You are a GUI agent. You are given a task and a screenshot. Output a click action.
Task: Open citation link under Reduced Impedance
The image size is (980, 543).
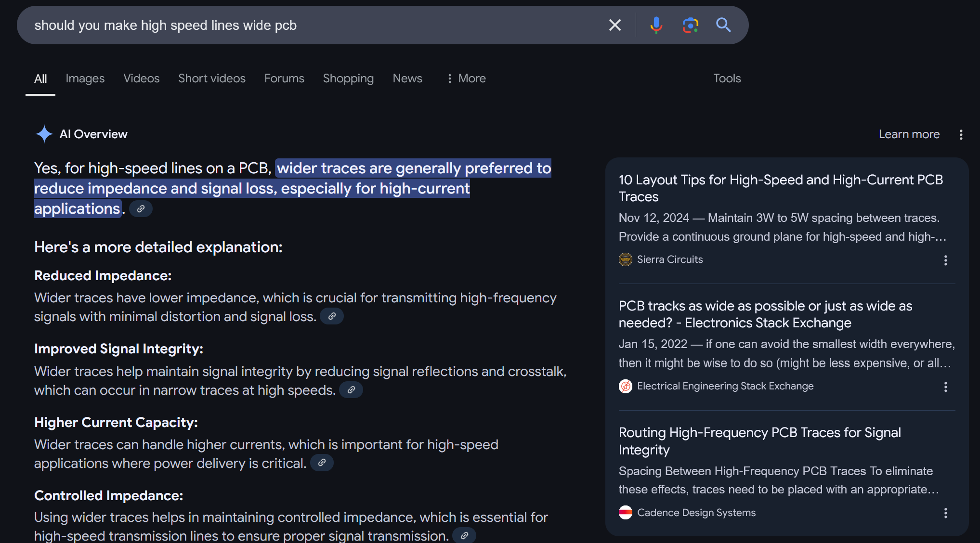332,316
